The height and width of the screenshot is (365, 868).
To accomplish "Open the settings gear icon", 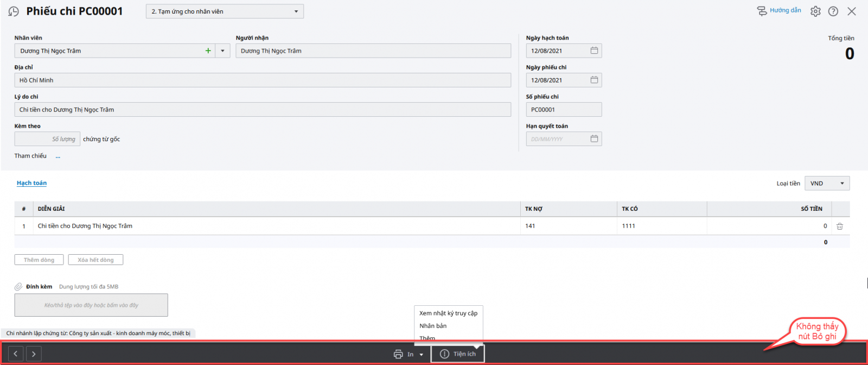I will click(815, 11).
